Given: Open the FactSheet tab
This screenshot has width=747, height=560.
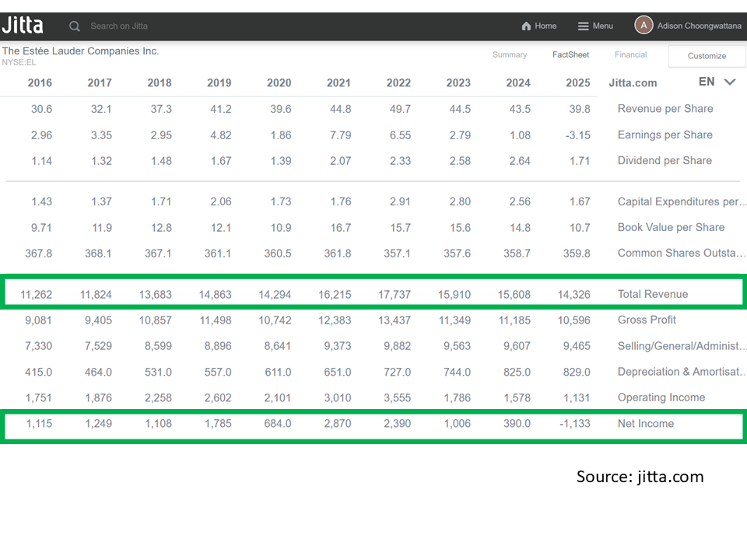Looking at the screenshot, I should [570, 55].
